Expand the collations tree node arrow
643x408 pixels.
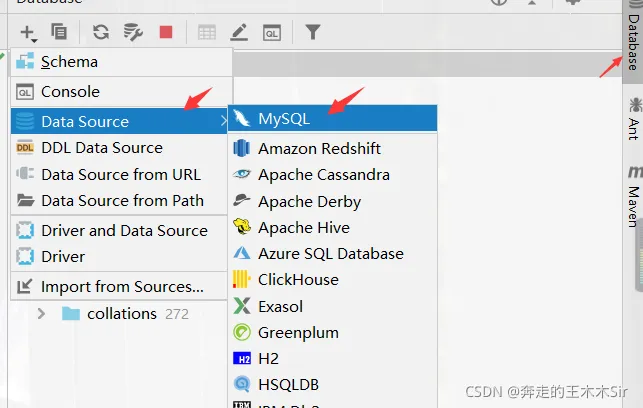click(41, 314)
